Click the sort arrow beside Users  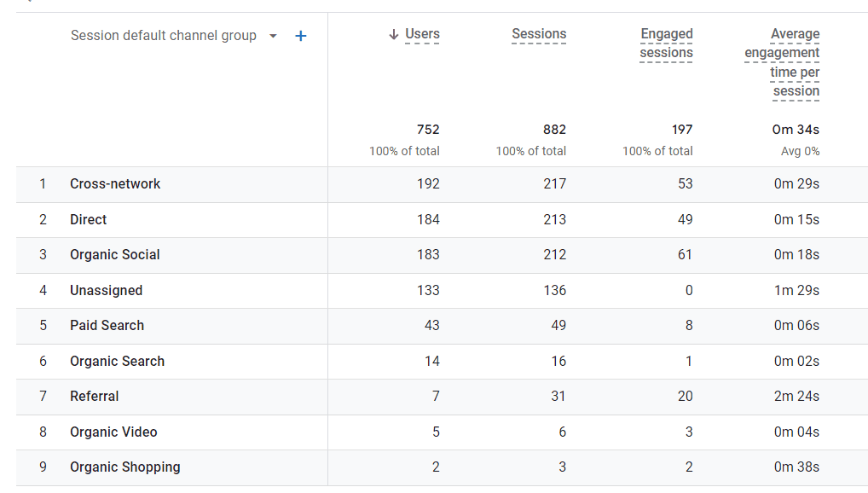(393, 34)
